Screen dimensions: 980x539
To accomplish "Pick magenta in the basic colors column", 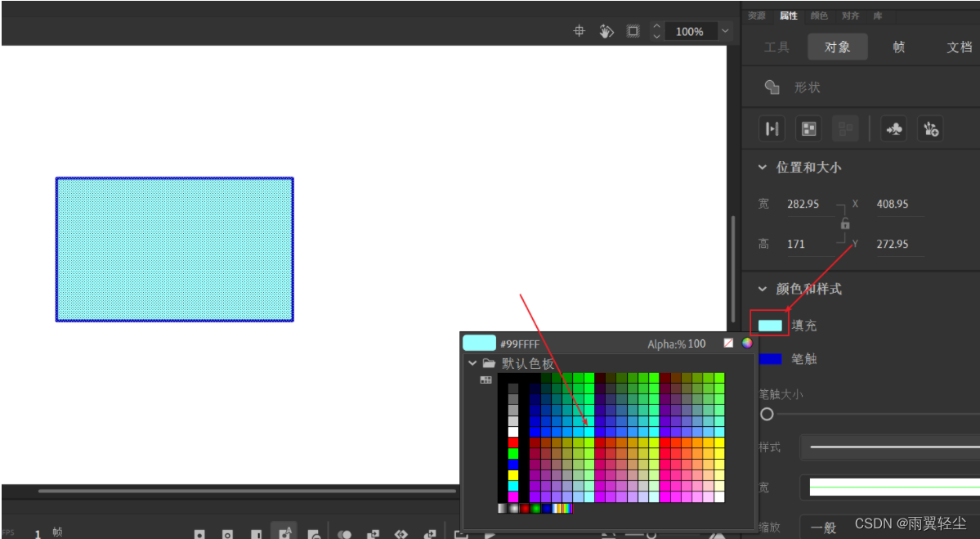I will pyautogui.click(x=513, y=497).
